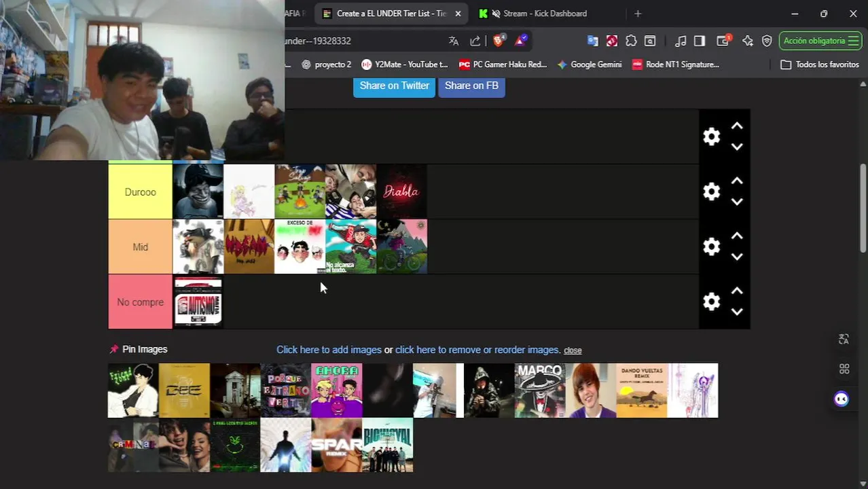
Task: Select the SPAR REMIX cover image
Action: click(x=337, y=445)
